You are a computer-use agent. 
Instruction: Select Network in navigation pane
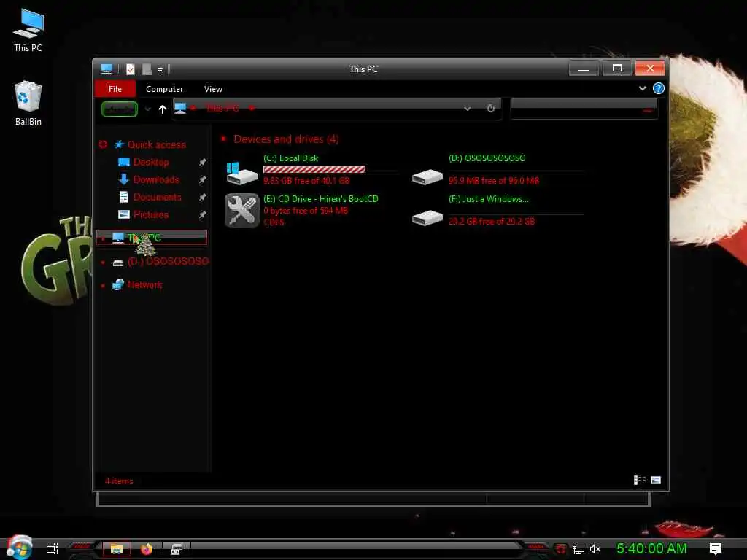pyautogui.click(x=145, y=285)
